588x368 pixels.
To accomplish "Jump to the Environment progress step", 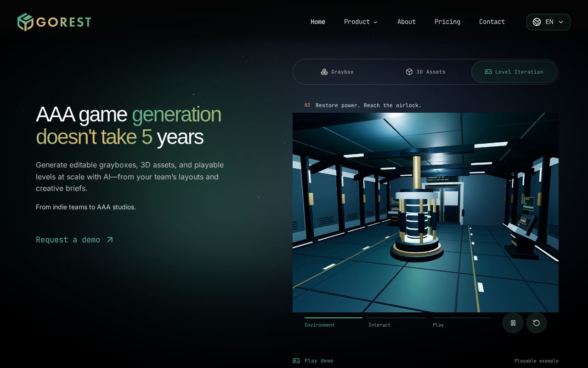I will click(x=333, y=322).
